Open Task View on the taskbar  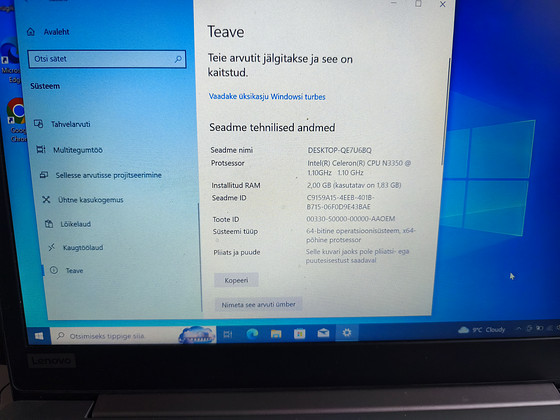(228, 334)
